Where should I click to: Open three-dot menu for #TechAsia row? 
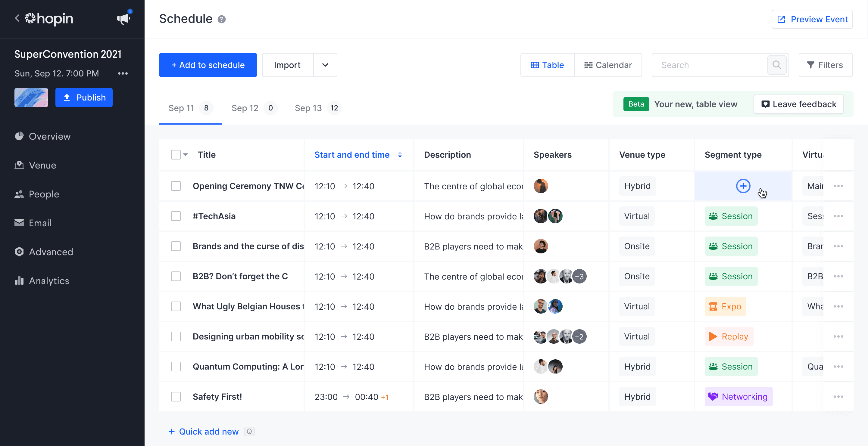point(838,216)
